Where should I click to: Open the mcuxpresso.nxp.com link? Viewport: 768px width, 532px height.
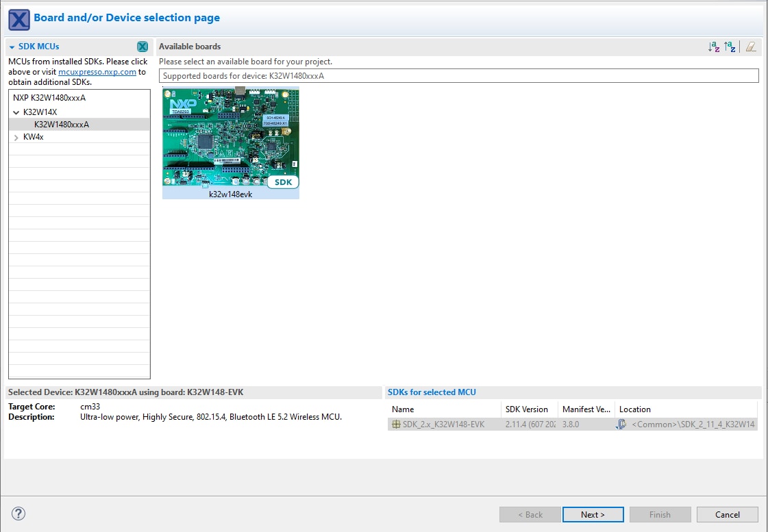(x=97, y=72)
